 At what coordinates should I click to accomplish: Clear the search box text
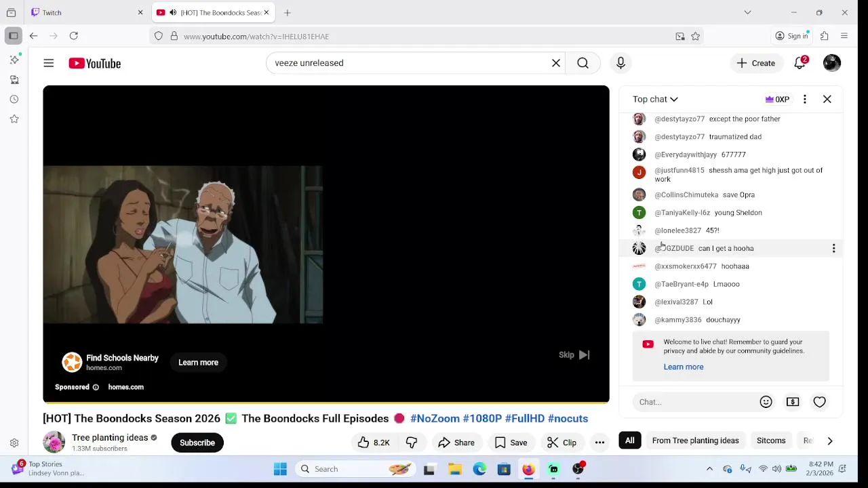click(556, 63)
